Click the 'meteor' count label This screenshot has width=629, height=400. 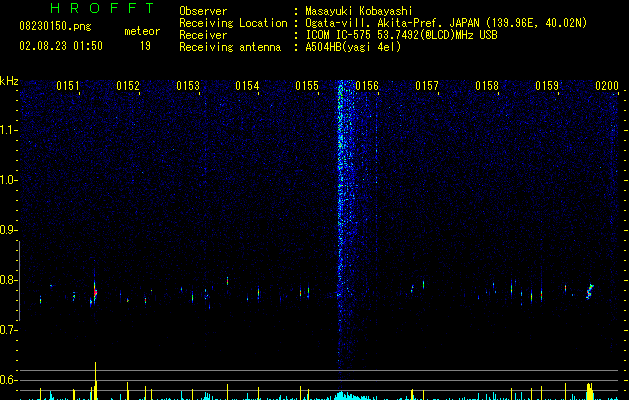click(142, 31)
